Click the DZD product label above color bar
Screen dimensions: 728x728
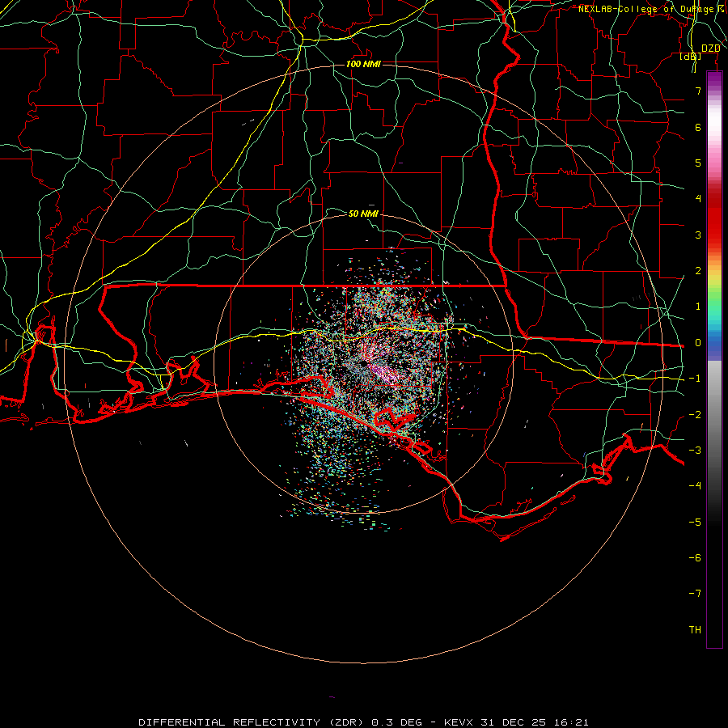coord(711,49)
